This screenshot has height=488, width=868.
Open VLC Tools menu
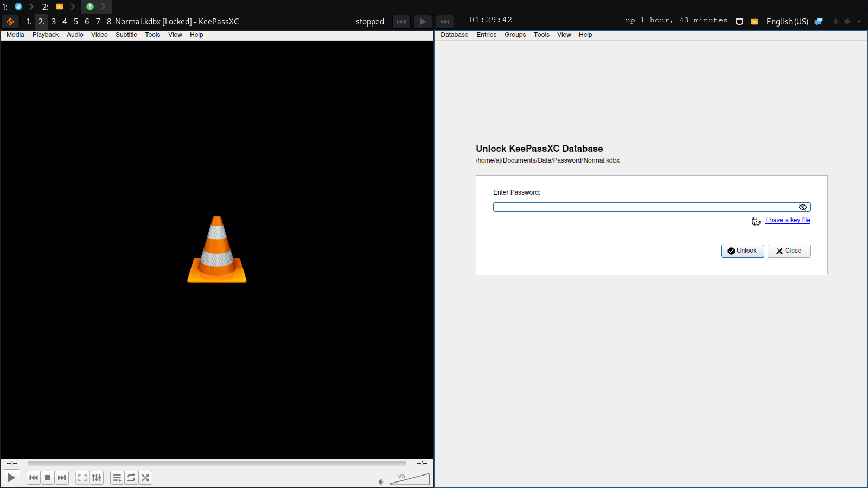click(152, 35)
